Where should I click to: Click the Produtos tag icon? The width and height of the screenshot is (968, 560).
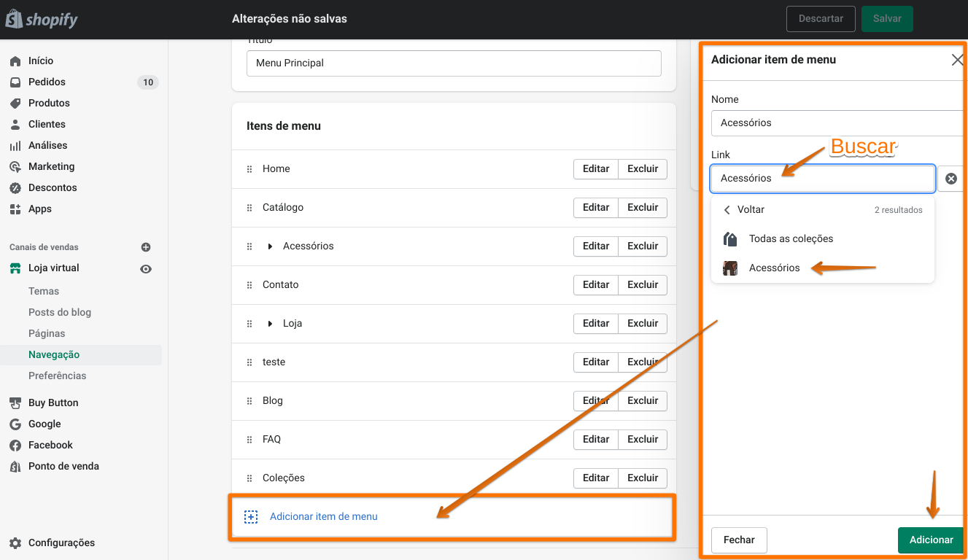coord(15,104)
